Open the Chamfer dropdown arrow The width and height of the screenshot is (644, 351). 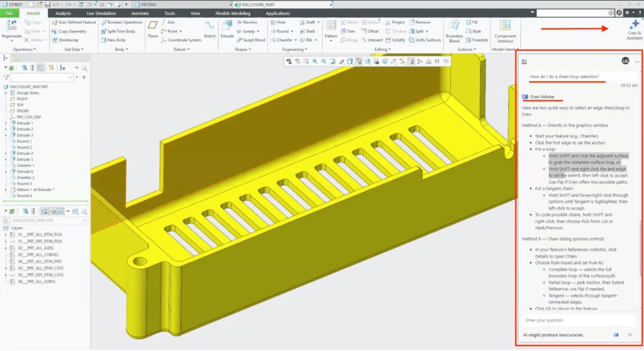[x=296, y=40]
